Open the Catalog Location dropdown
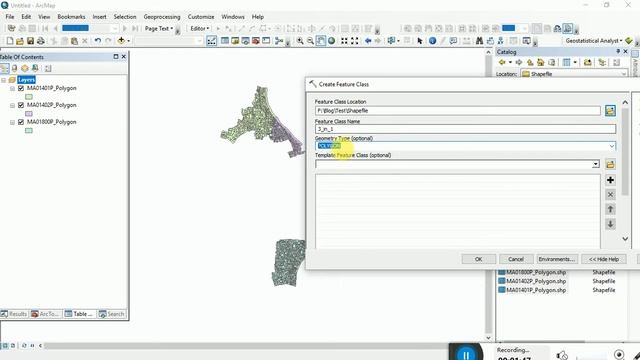 pyautogui.click(x=624, y=74)
